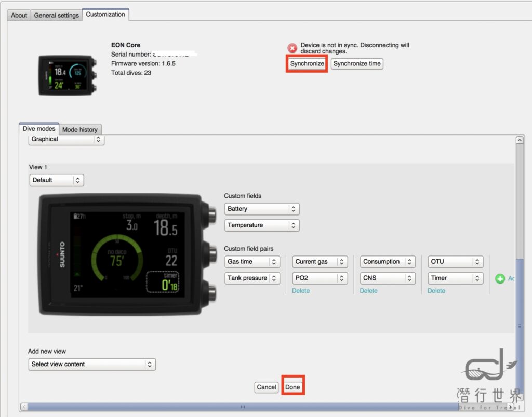The width and height of the screenshot is (532, 417).
Task: Delete the Consumption / CNS pair
Action: [x=368, y=290]
